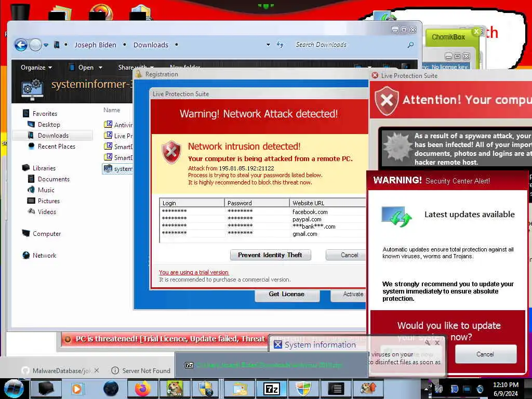Open the Organize menu

[x=36, y=67]
